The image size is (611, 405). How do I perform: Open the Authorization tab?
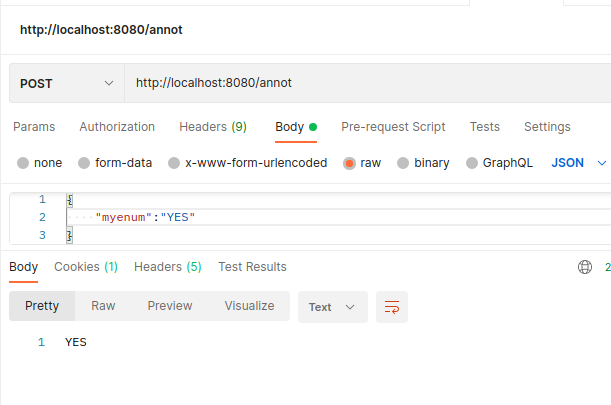[x=117, y=127]
